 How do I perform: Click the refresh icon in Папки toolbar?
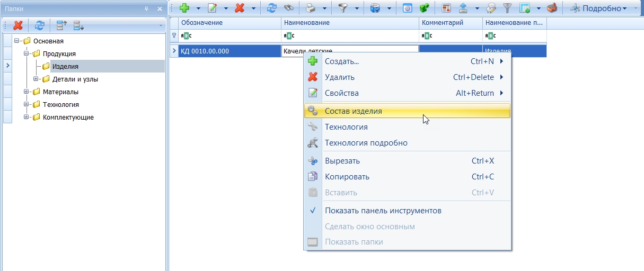(40, 25)
